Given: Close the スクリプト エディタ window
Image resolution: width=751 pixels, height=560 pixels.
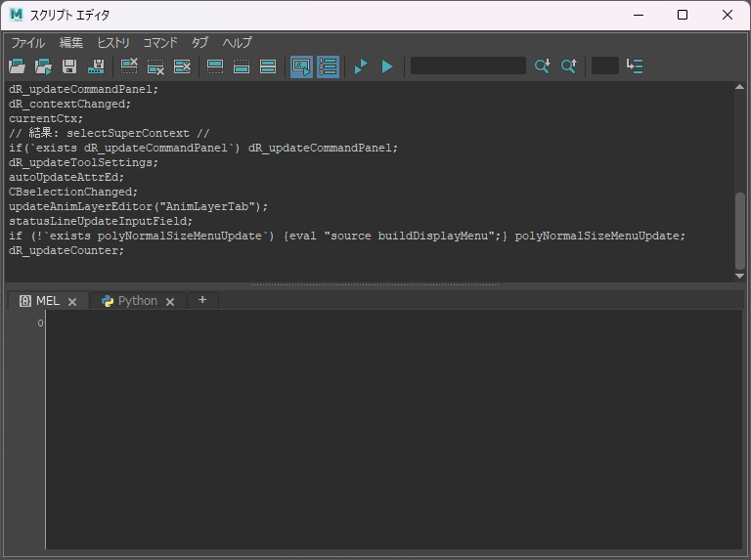Looking at the screenshot, I should click(728, 15).
